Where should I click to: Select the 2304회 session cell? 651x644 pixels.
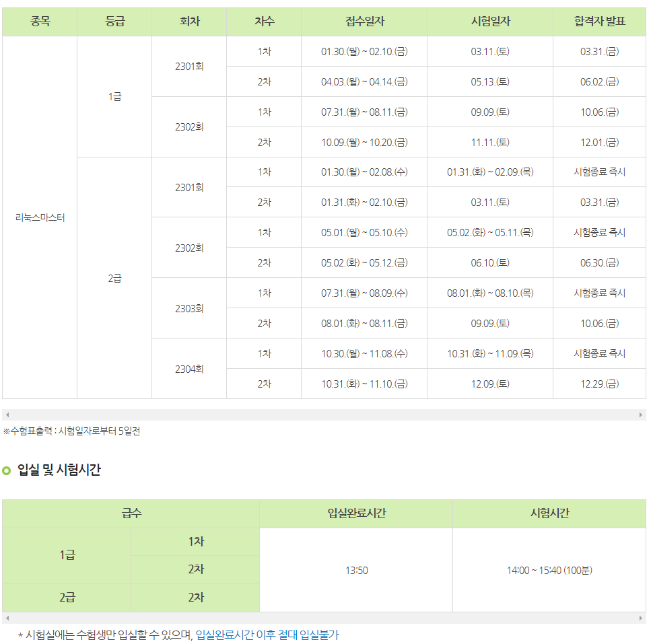tap(189, 368)
